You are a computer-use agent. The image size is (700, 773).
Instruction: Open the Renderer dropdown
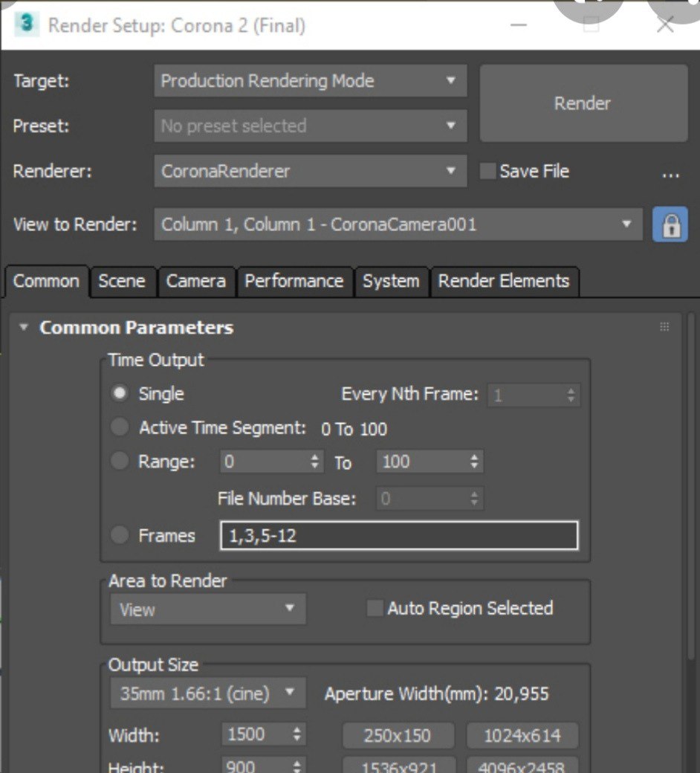coord(311,171)
